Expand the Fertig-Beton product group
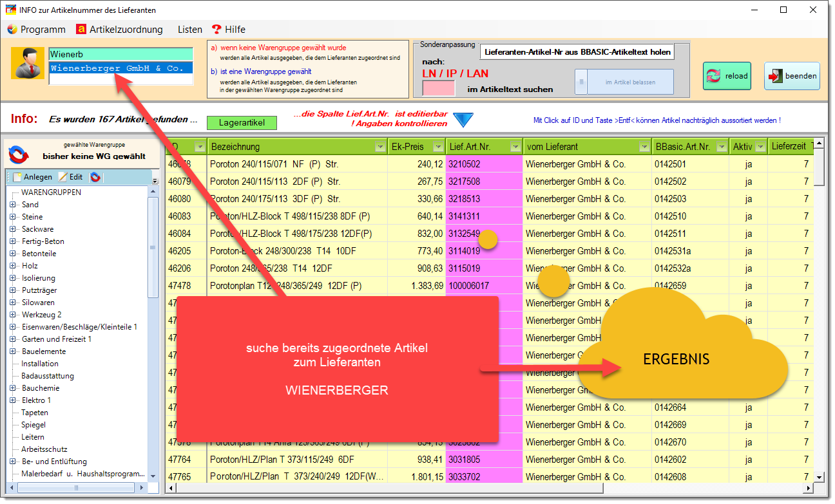835x504 pixels. click(x=13, y=241)
